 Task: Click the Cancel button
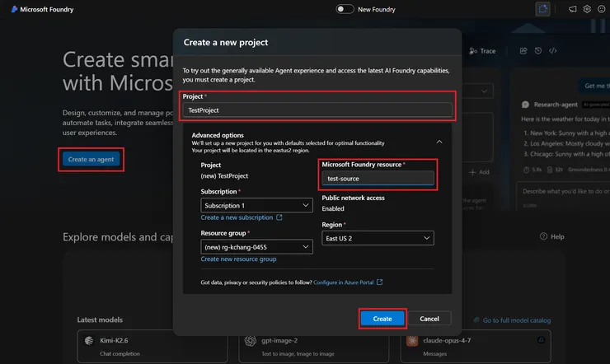click(429, 319)
